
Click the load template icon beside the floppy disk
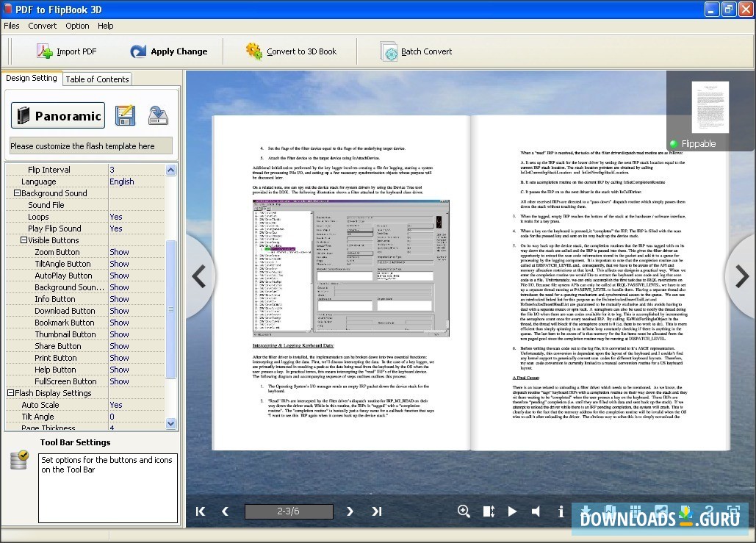(158, 116)
